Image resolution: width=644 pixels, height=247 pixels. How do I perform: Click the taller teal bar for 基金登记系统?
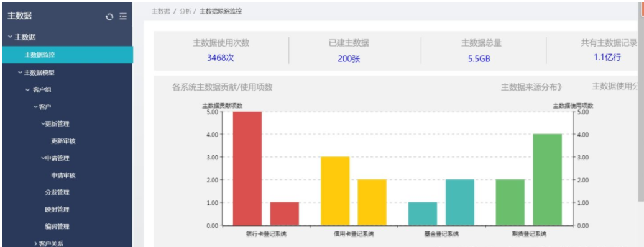point(460,202)
